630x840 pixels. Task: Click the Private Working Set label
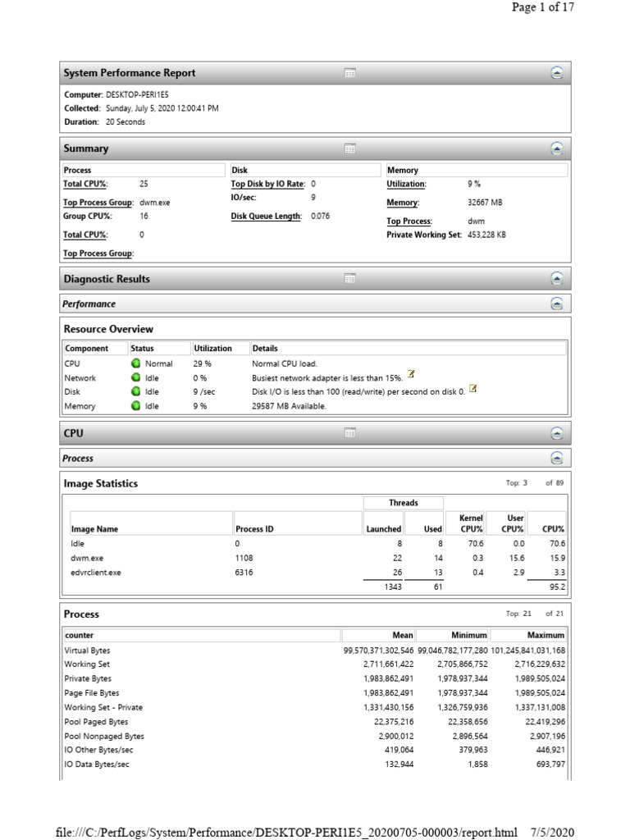425,235
